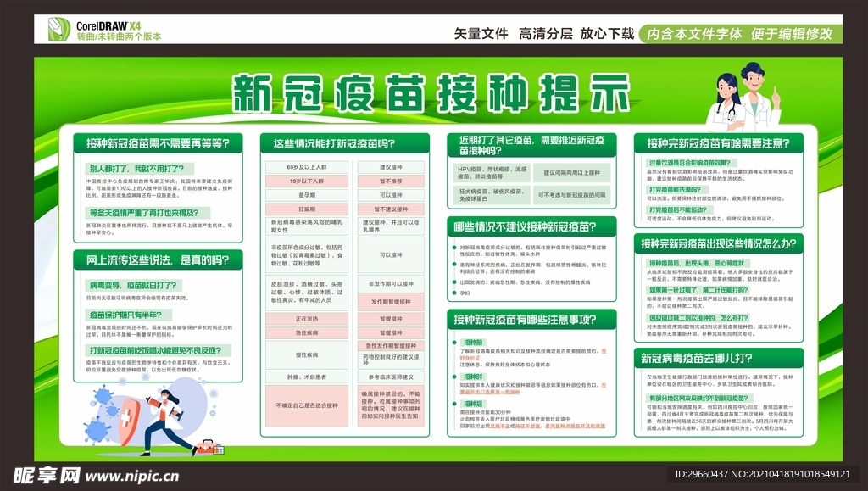Click the table cell "正在发热"
868x491 pixels.
pos(307,319)
